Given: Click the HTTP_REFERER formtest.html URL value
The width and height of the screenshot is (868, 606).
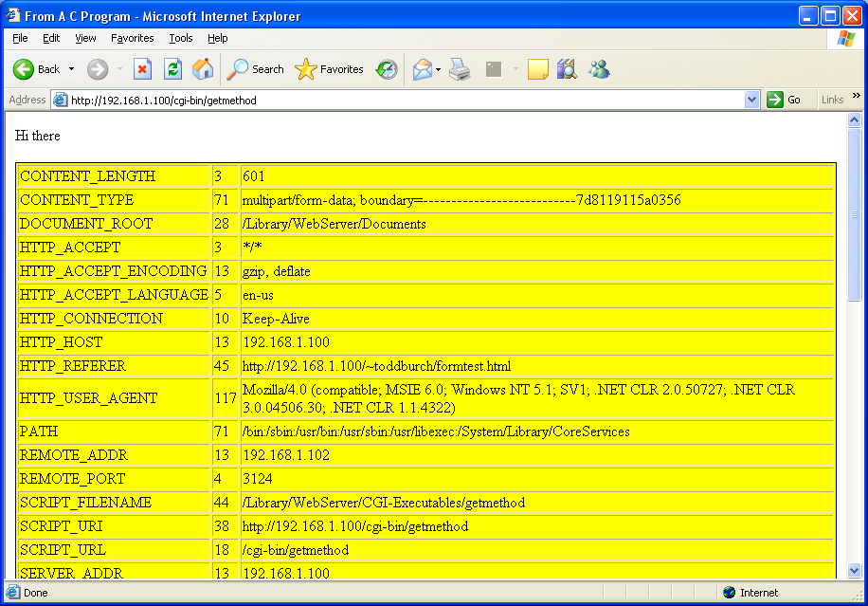Looking at the screenshot, I should (376, 366).
